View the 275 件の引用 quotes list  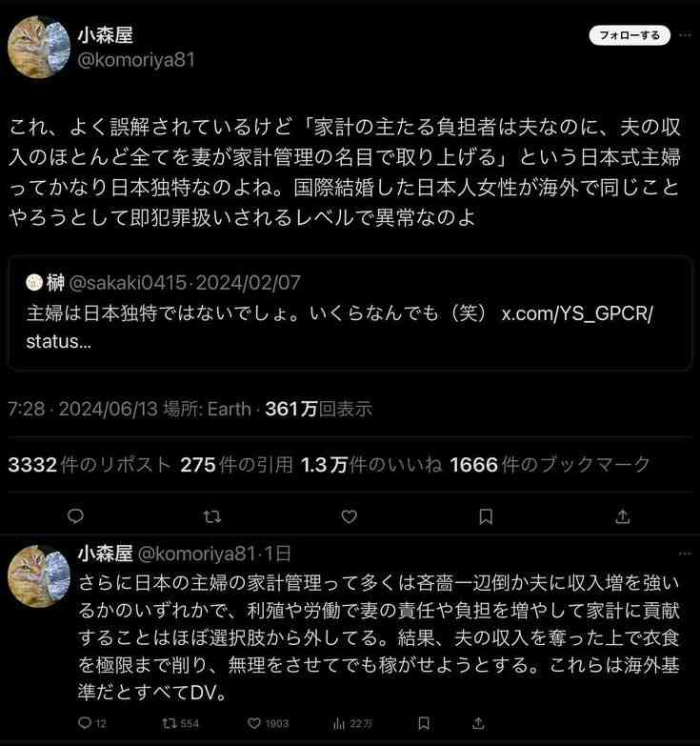(236, 464)
